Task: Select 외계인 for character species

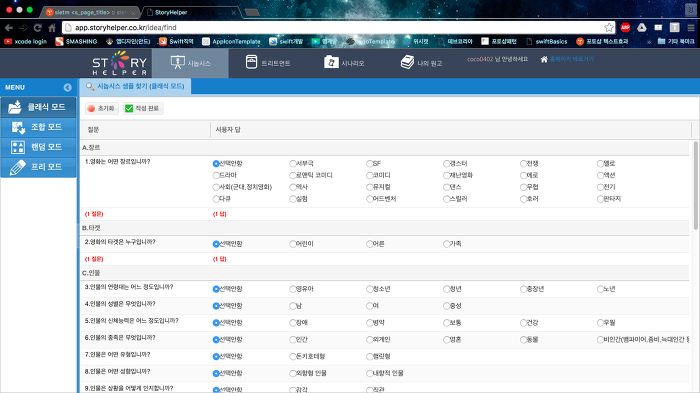Action: click(370, 339)
